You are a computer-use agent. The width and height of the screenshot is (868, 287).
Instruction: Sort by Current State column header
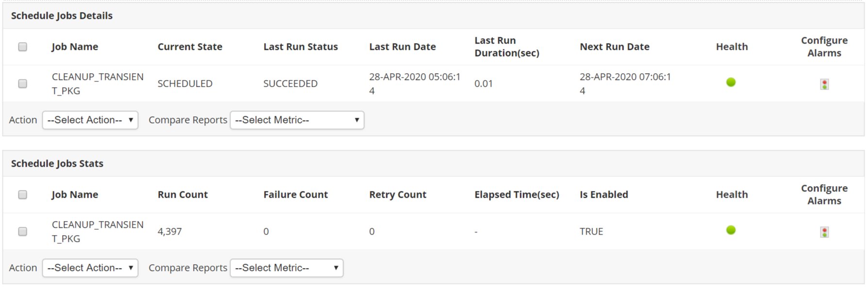pyautogui.click(x=190, y=47)
